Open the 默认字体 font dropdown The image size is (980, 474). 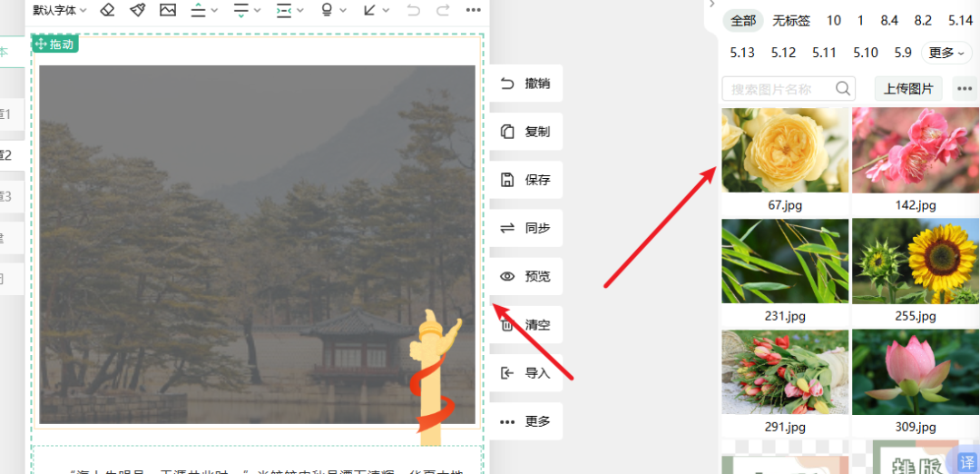point(60,10)
